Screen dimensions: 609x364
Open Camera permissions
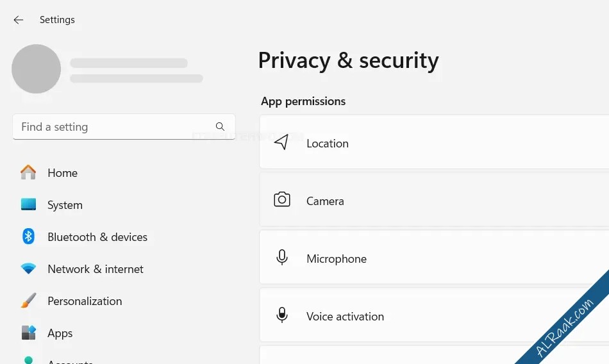434,199
